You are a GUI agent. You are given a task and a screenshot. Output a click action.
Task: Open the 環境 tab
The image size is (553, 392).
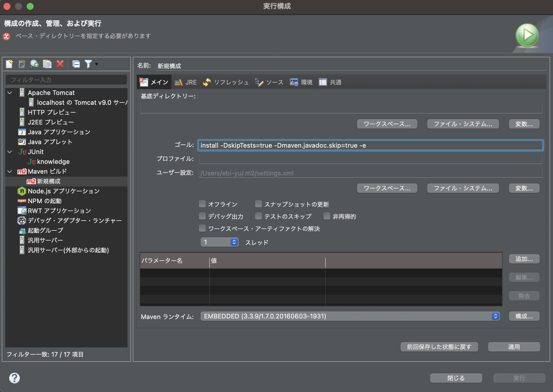301,82
